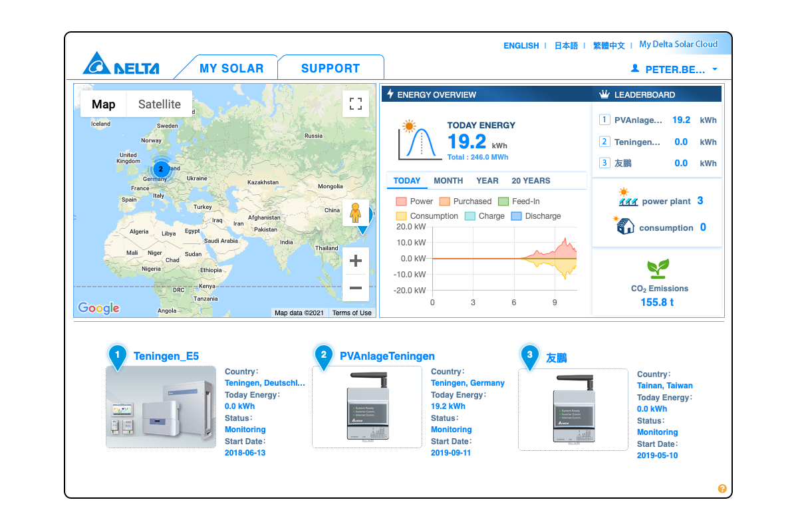The height and width of the screenshot is (532, 798).
Task: Toggle the Feed-In legend series
Action: (519, 201)
